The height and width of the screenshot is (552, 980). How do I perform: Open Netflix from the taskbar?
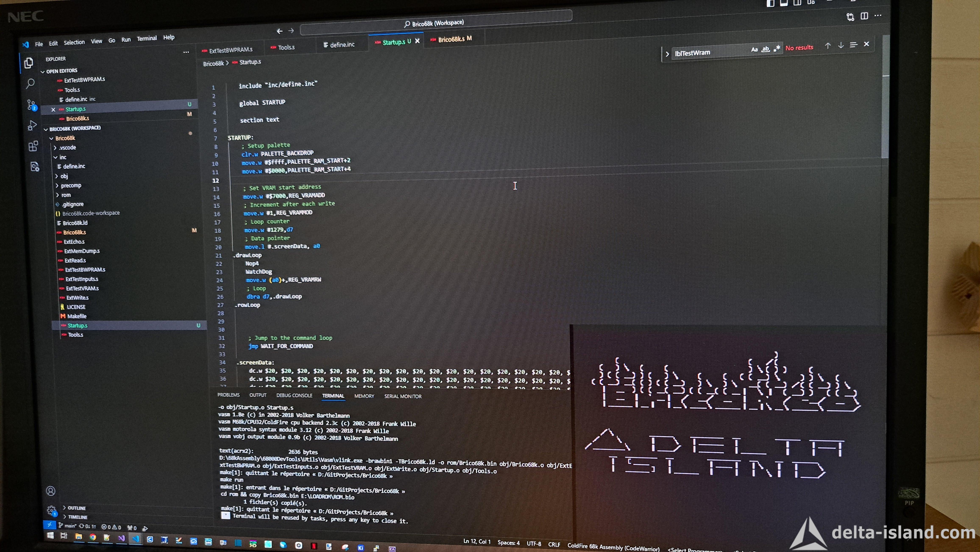314,546
